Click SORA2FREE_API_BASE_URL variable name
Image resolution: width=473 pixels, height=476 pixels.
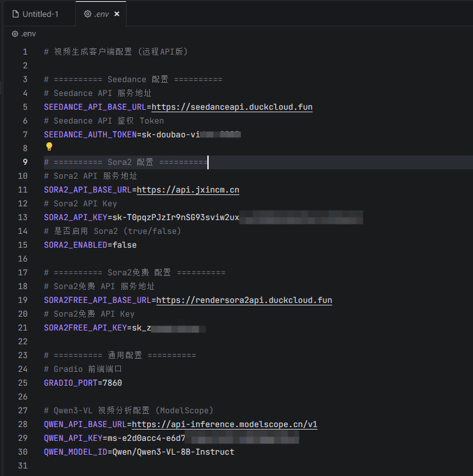[98, 300]
